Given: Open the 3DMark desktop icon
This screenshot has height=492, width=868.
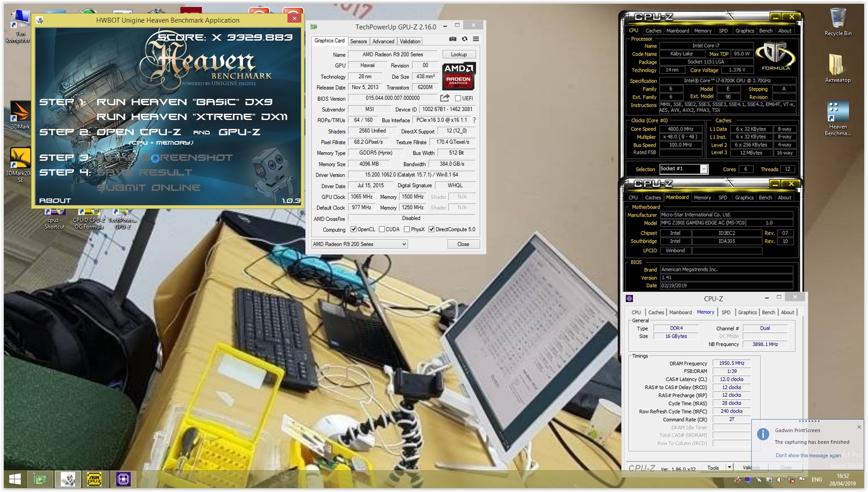Looking at the screenshot, I should pos(20,115).
